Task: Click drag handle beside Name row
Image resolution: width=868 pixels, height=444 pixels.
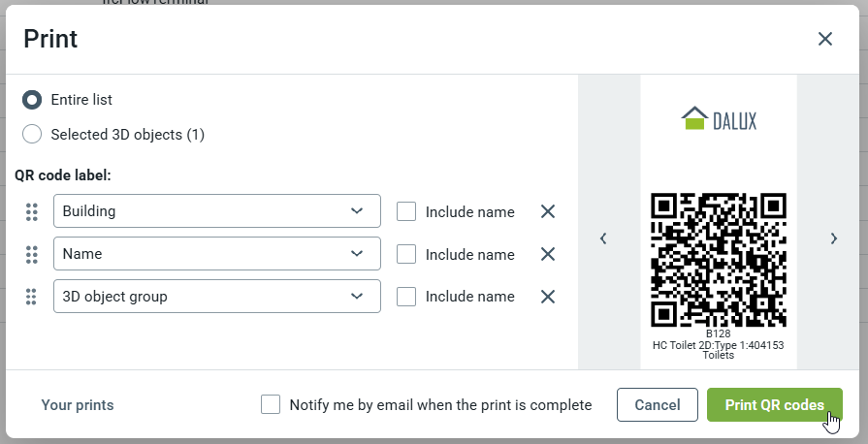Action: tap(31, 254)
